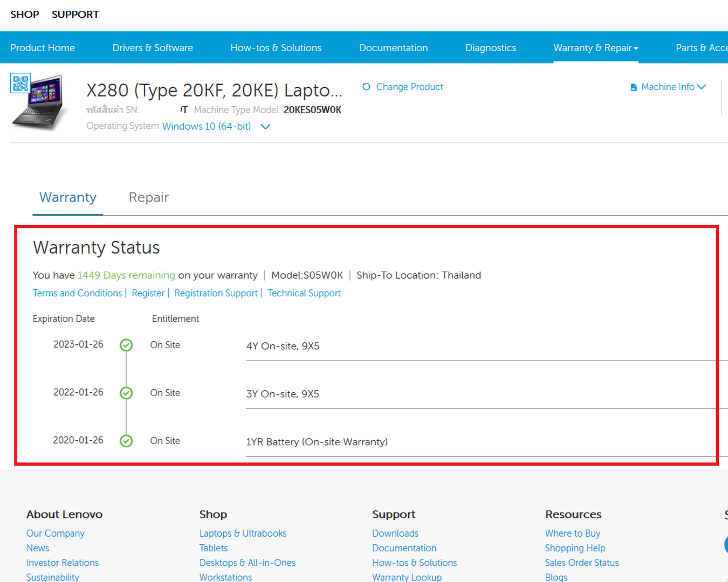Open Parts & Accessories nav item
This screenshot has width=728, height=582.
[702, 48]
